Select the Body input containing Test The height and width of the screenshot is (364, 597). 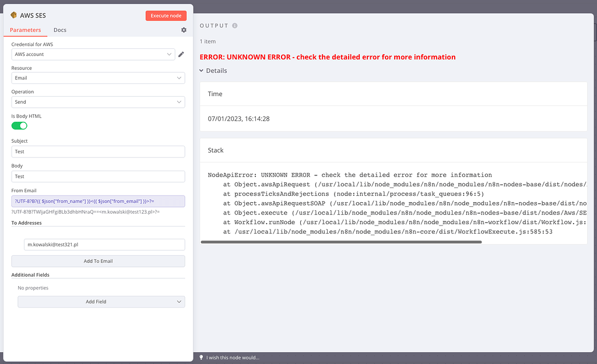click(97, 176)
